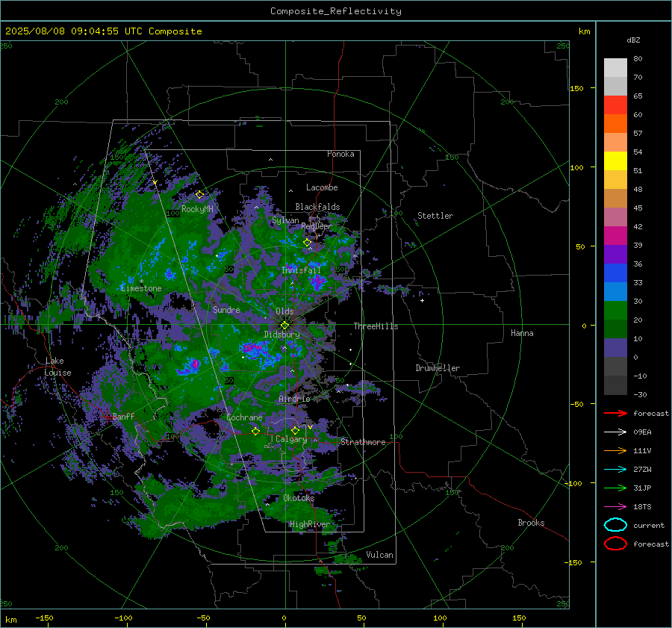This screenshot has width=672, height=628.
Task: Click the Sundre label
Action: click(226, 309)
